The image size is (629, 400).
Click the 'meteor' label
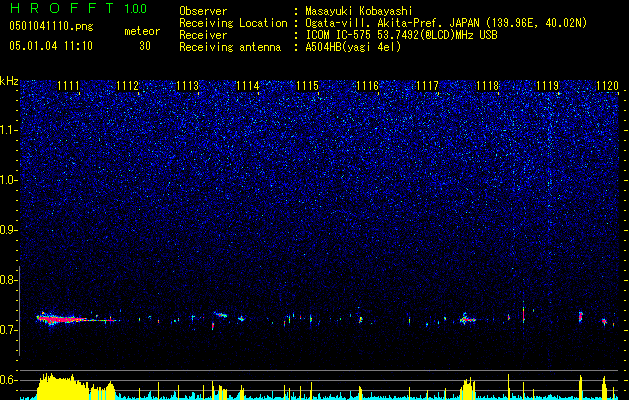point(142,31)
